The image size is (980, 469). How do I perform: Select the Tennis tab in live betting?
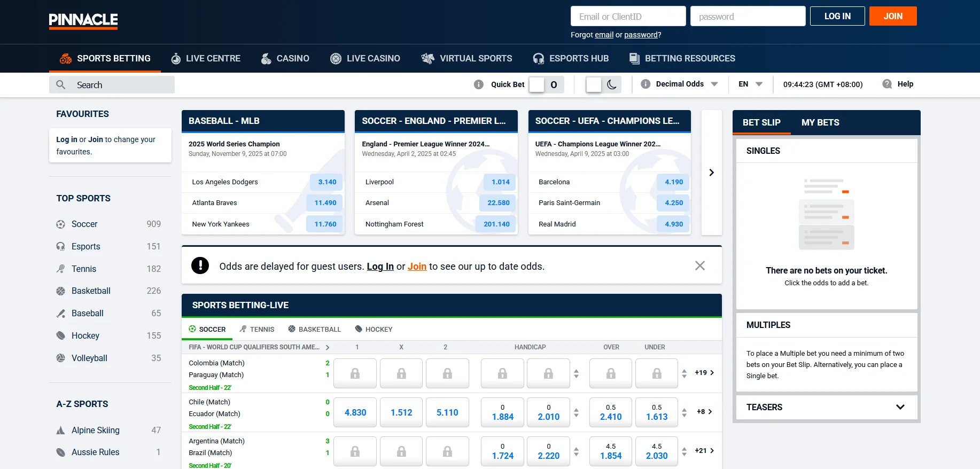click(257, 329)
